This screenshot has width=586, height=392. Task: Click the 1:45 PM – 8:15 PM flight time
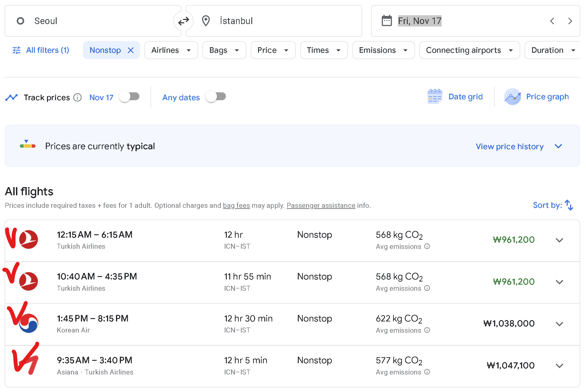coord(93,319)
